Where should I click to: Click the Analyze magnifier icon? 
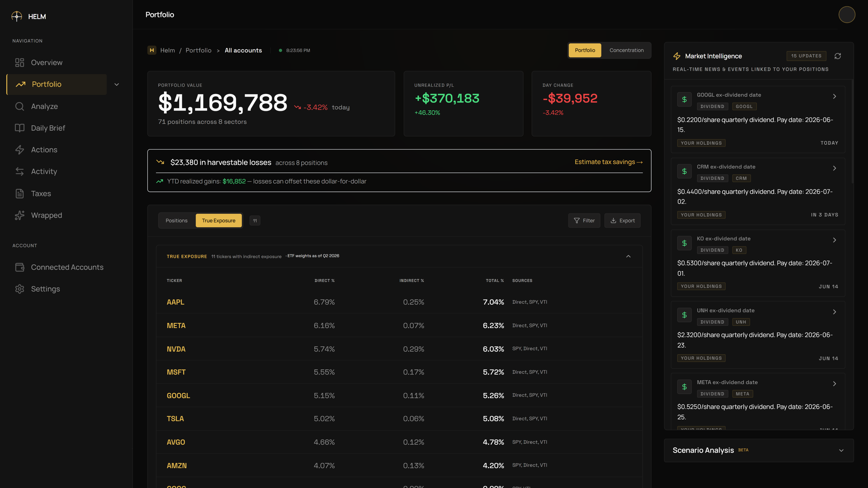(x=20, y=107)
